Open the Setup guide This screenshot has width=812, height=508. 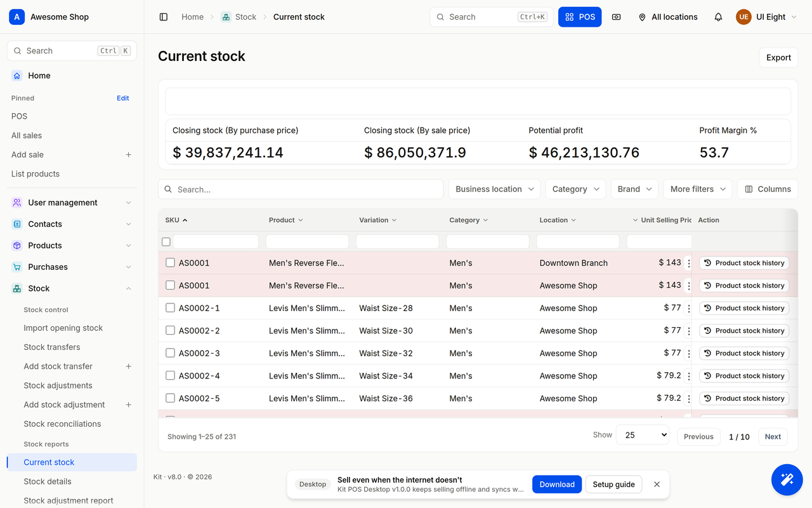click(x=613, y=485)
